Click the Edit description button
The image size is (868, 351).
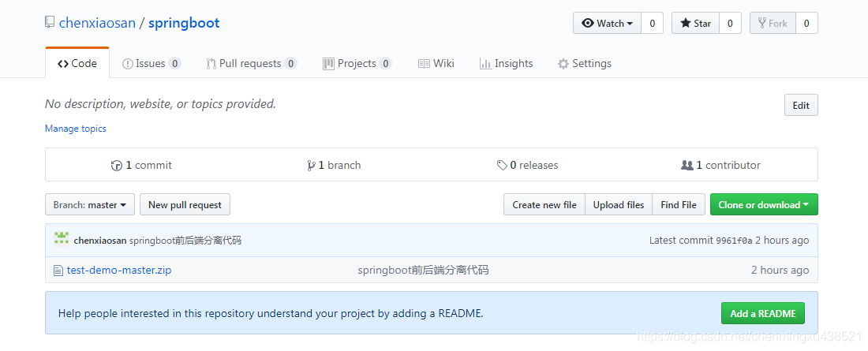(x=801, y=105)
